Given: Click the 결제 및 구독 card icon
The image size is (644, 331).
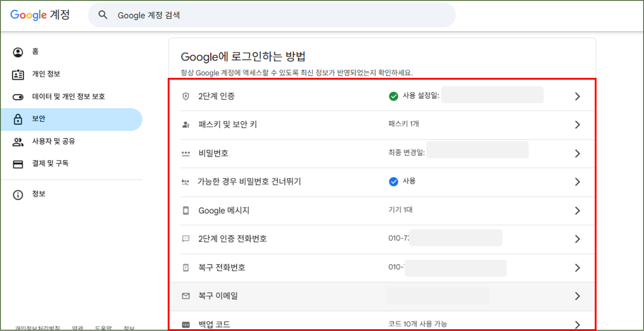Looking at the screenshot, I should (18, 164).
